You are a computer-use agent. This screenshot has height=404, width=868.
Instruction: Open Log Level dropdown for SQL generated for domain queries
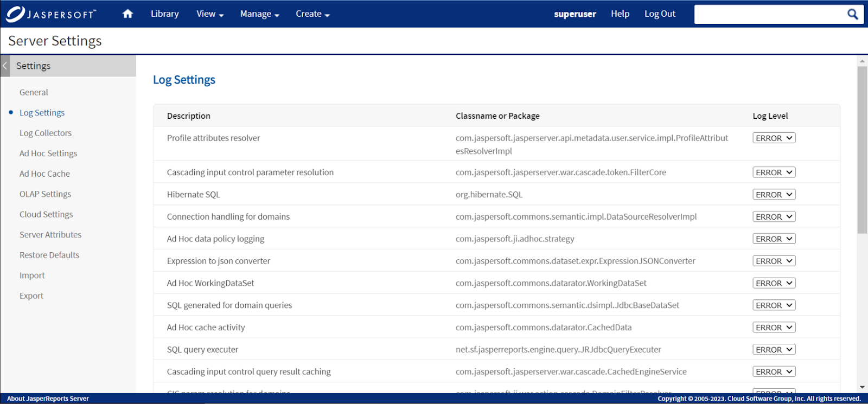click(x=774, y=305)
